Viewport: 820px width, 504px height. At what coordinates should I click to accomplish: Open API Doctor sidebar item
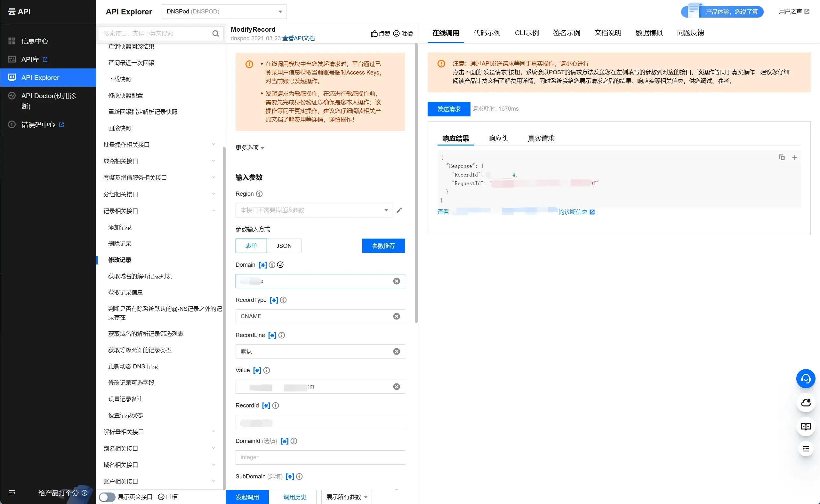point(48,101)
